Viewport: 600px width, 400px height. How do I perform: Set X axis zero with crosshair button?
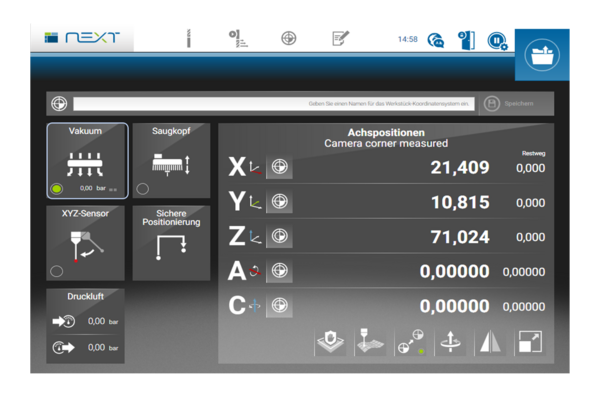(279, 167)
